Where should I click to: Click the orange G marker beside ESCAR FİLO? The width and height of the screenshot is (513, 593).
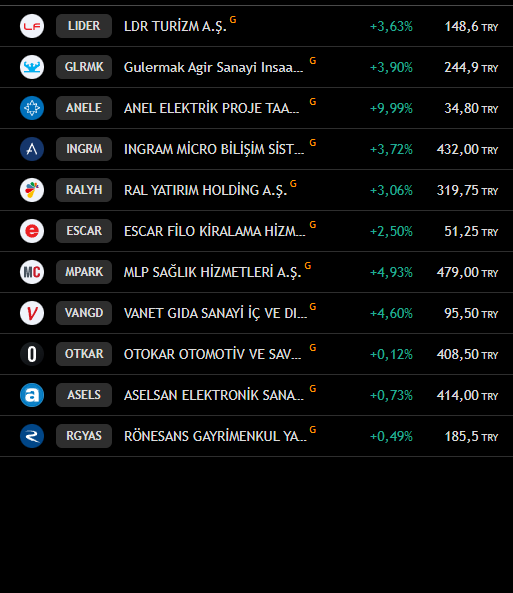[x=313, y=225]
